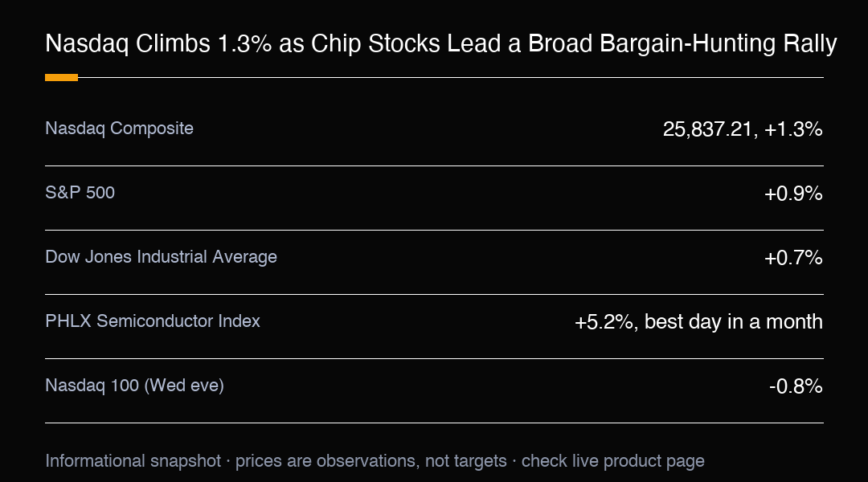Select the S&P 500 +0.9% figure

793,193
